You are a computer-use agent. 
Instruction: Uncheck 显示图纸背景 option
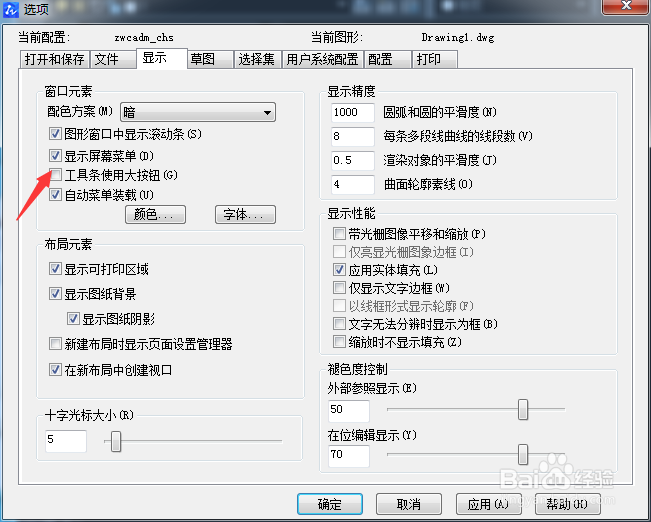pyautogui.click(x=55, y=294)
